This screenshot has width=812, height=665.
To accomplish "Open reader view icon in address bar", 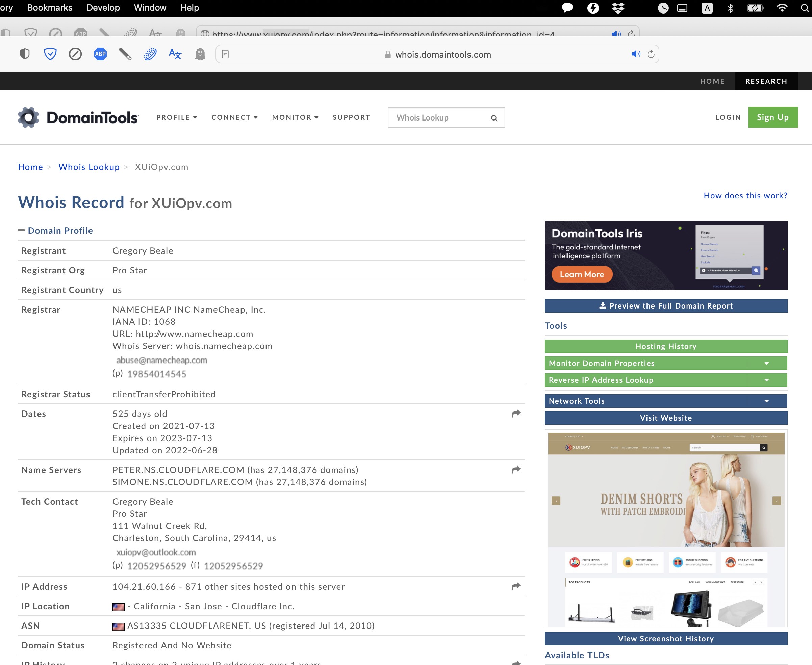I will (x=225, y=54).
